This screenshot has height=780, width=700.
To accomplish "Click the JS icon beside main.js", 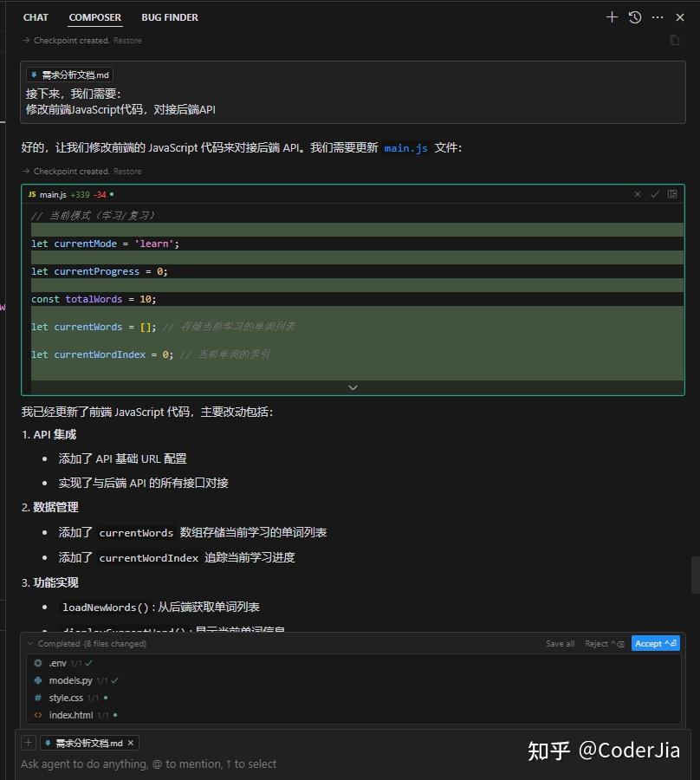I will pyautogui.click(x=32, y=194).
